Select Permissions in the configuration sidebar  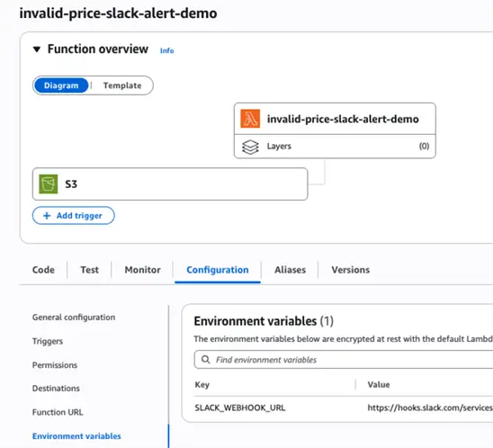pyautogui.click(x=55, y=365)
